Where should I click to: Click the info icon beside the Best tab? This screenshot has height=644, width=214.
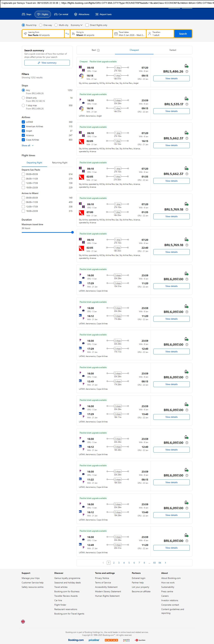click(x=98, y=50)
